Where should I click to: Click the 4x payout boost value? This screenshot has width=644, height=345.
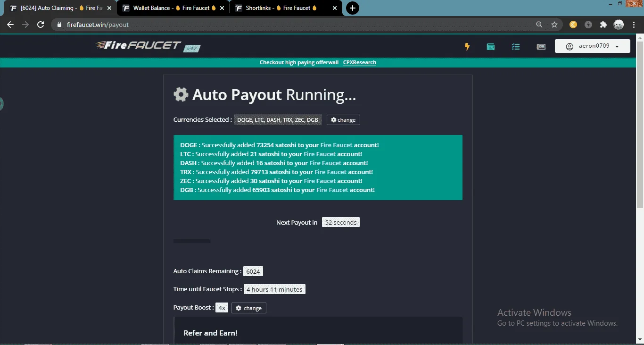click(x=222, y=308)
